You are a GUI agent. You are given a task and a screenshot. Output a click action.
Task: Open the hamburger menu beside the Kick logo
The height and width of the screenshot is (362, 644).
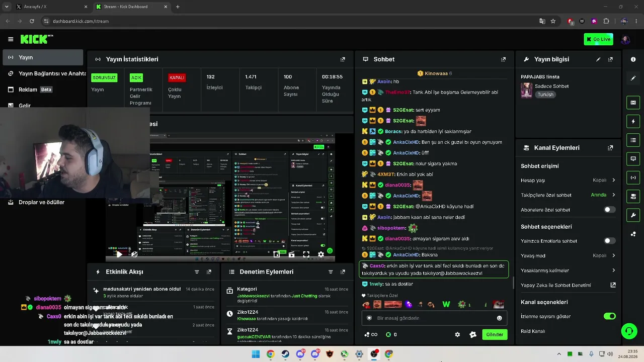(x=11, y=39)
